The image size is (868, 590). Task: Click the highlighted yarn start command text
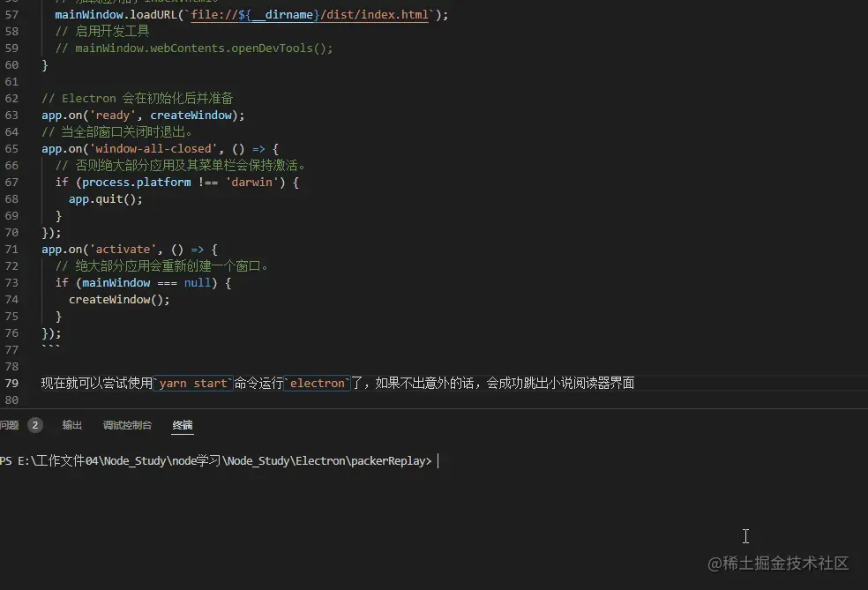tap(192, 383)
